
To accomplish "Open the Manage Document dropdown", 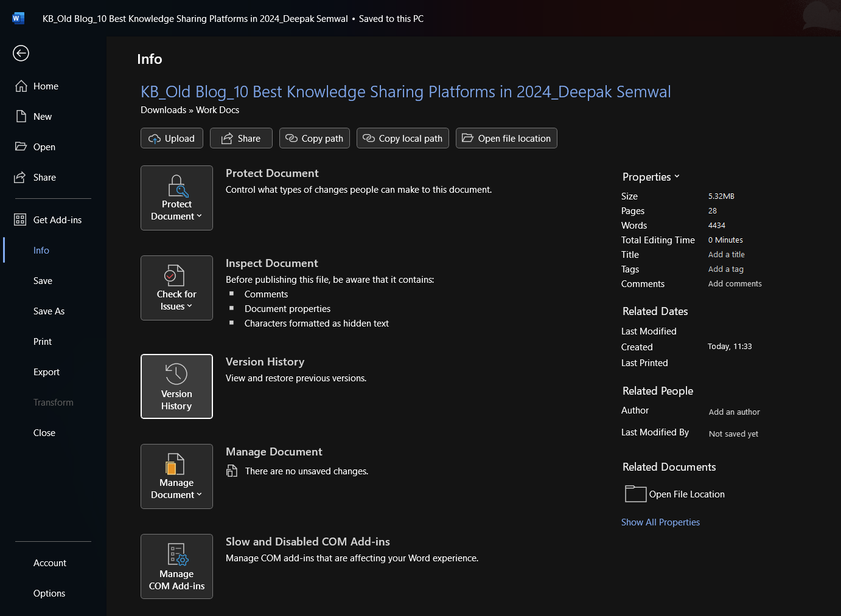I will coord(176,476).
